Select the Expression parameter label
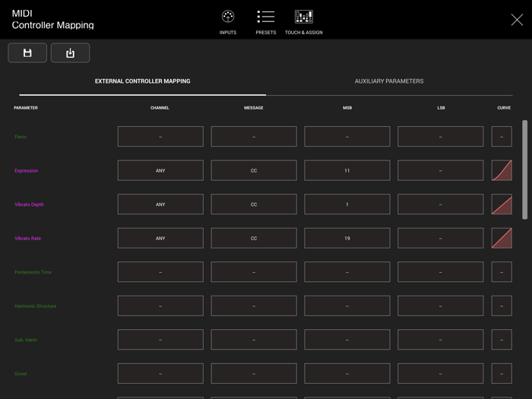The width and height of the screenshot is (532, 399). pos(26,171)
